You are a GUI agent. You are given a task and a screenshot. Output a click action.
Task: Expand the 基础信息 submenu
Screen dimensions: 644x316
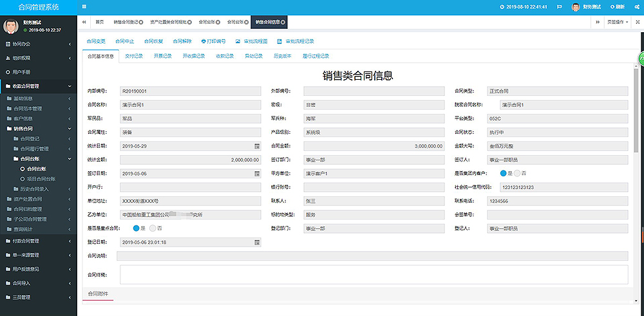tap(38, 98)
